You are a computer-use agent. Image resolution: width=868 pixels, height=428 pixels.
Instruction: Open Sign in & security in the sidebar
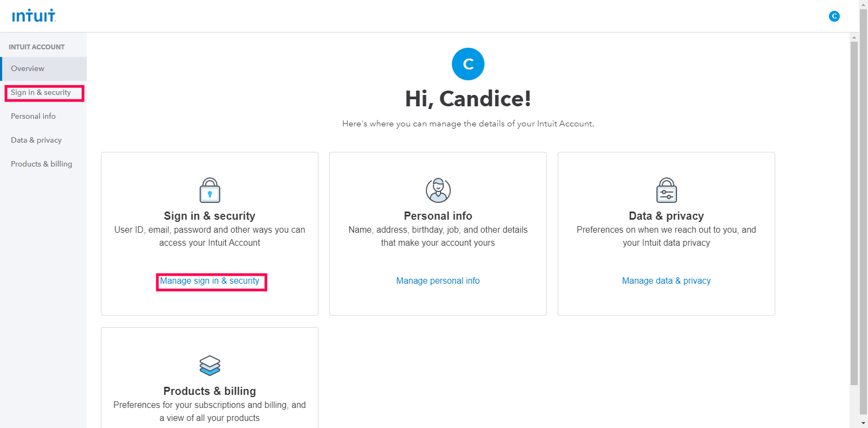(43, 93)
